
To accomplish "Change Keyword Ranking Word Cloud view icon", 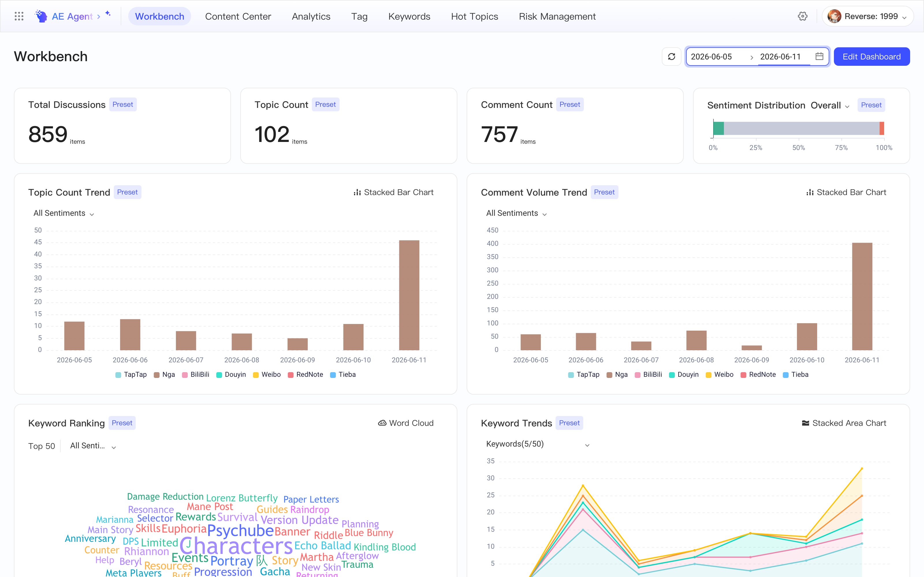I will pyautogui.click(x=382, y=423).
